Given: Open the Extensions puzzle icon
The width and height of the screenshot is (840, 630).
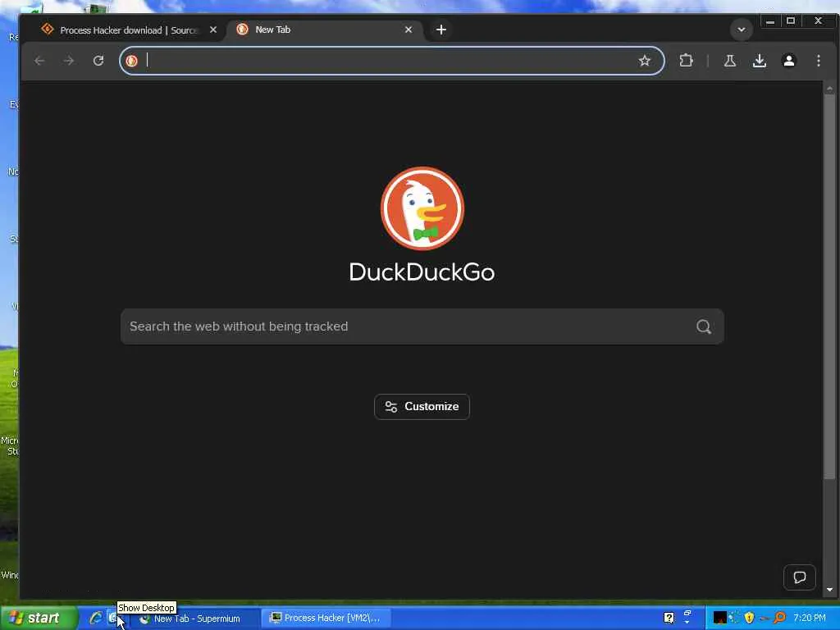Looking at the screenshot, I should [x=687, y=61].
